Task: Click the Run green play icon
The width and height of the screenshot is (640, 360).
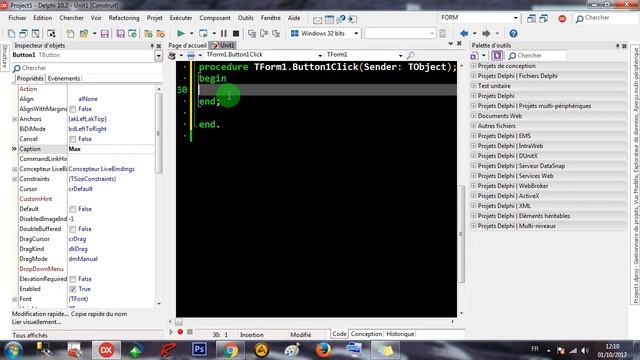Action: pos(180,33)
